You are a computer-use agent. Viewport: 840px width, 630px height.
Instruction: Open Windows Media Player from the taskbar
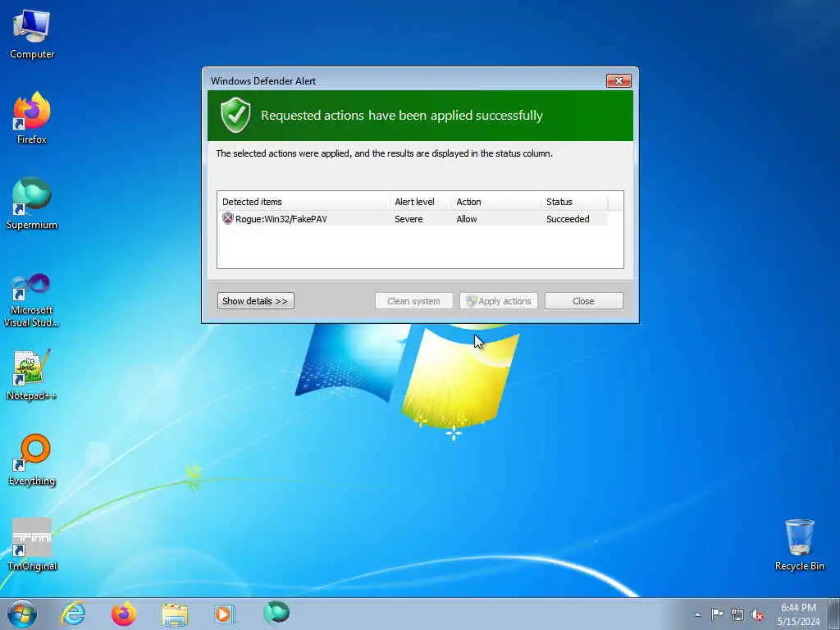point(223,614)
